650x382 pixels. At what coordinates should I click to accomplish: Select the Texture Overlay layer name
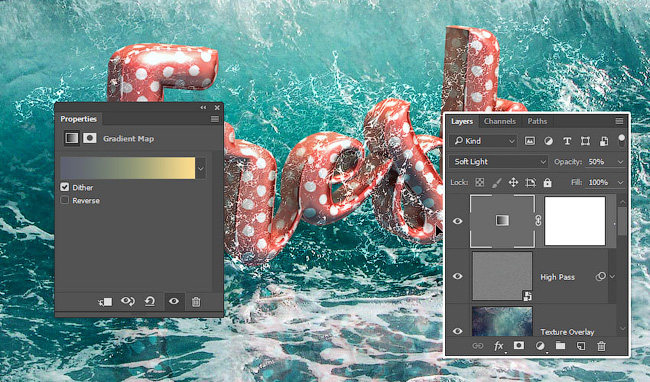tap(567, 332)
